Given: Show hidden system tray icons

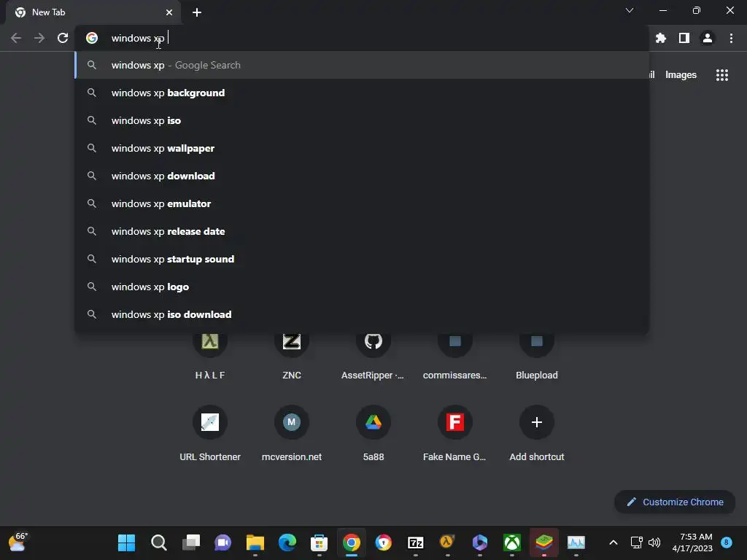Looking at the screenshot, I should click(x=613, y=542).
